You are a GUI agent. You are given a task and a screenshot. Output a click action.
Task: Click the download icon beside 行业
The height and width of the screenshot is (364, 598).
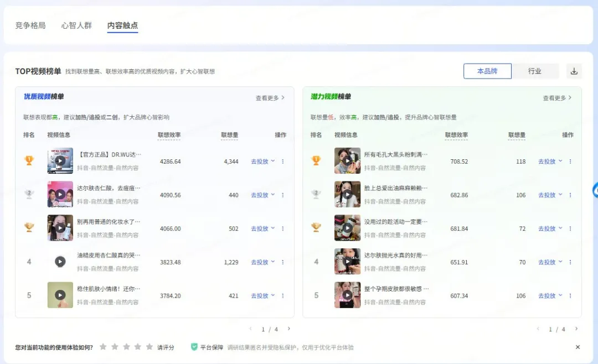click(x=574, y=71)
